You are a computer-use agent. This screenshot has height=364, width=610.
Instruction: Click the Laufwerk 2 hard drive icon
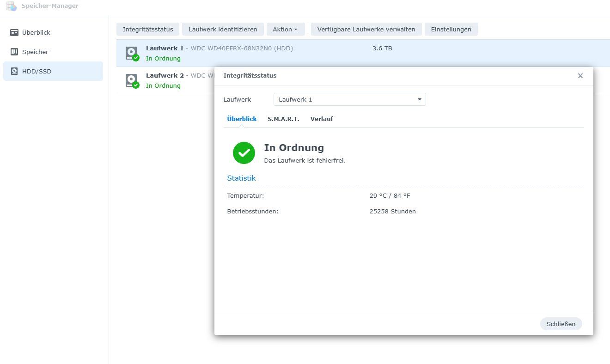coord(132,80)
